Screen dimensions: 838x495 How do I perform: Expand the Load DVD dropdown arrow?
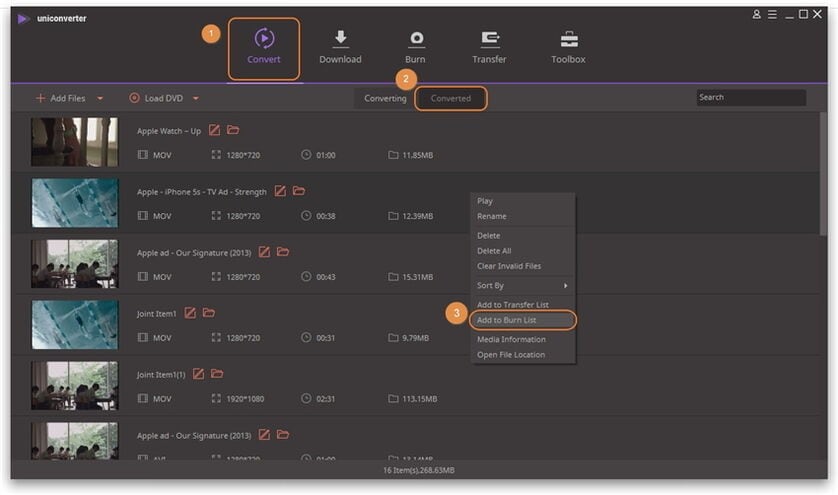(196, 98)
